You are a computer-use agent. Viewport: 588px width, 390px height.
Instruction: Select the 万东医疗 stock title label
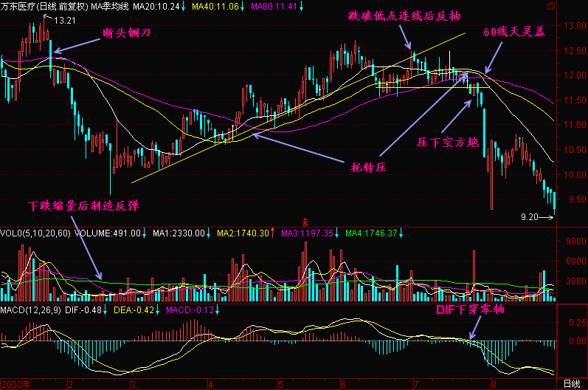click(x=18, y=6)
